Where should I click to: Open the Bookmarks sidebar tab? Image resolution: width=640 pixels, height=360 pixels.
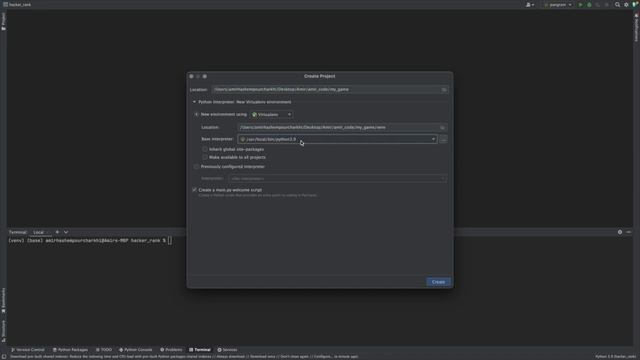tap(3, 300)
